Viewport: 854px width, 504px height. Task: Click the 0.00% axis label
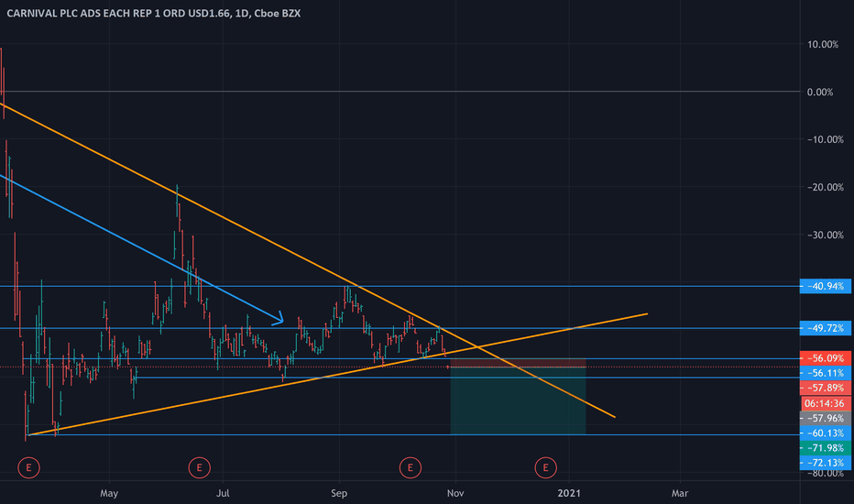(820, 92)
